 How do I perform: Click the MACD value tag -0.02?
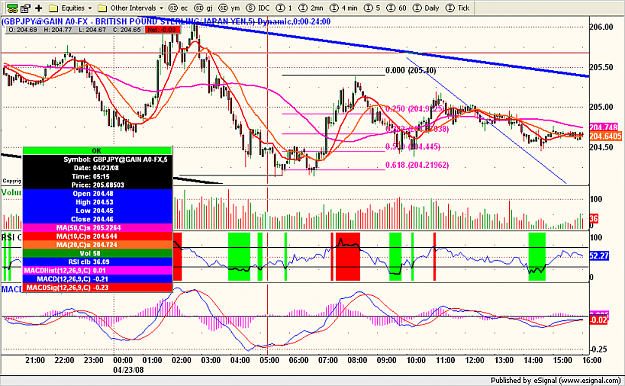pyautogui.click(x=599, y=320)
